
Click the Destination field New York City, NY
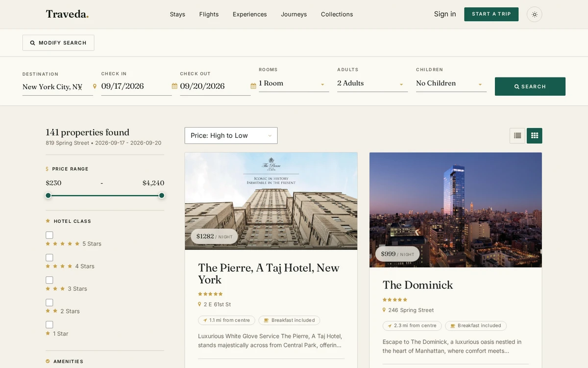coord(58,87)
